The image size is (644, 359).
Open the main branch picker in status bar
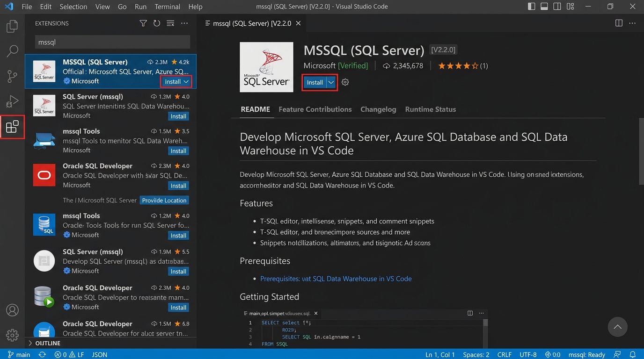[x=19, y=354]
